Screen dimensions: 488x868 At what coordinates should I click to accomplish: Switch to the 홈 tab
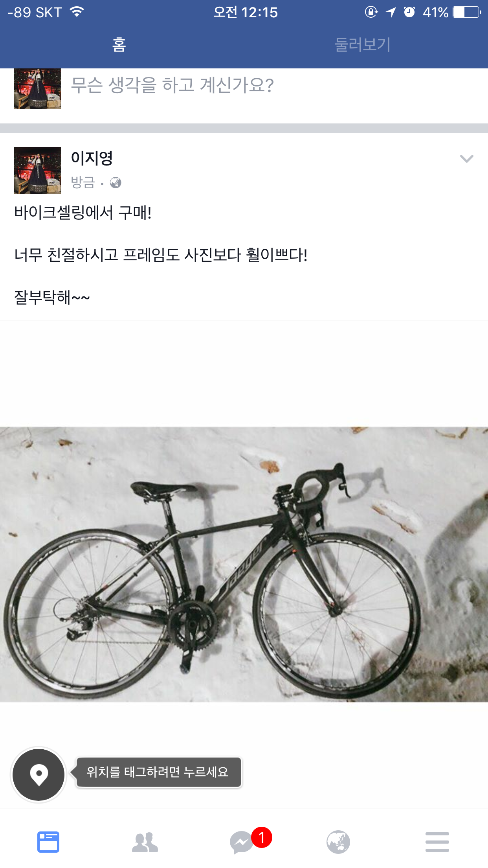pos(119,45)
